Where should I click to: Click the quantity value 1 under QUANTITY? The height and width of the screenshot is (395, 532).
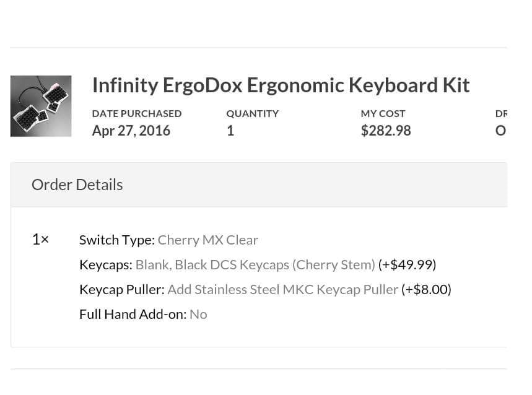[230, 131]
